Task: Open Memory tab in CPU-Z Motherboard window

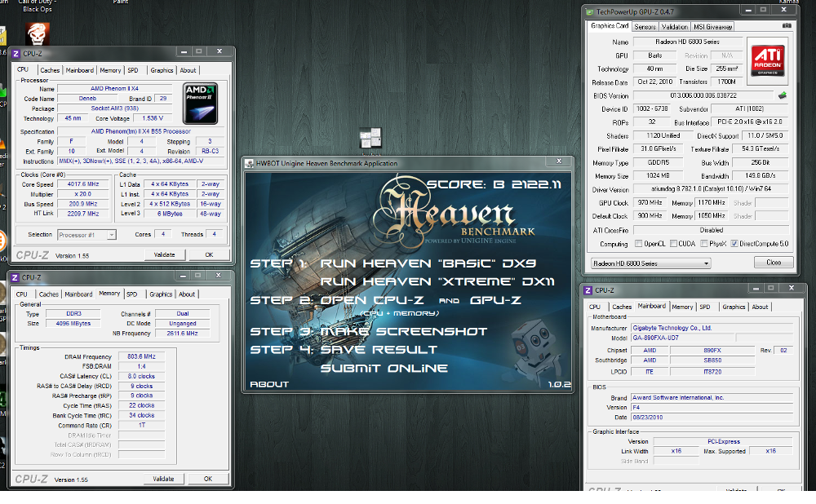Action: coord(682,307)
